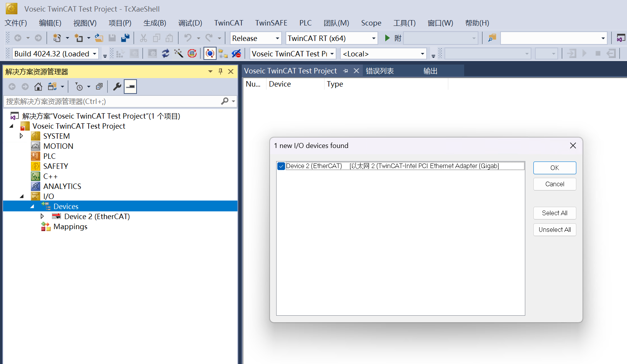Click the Device column header

[295, 84]
